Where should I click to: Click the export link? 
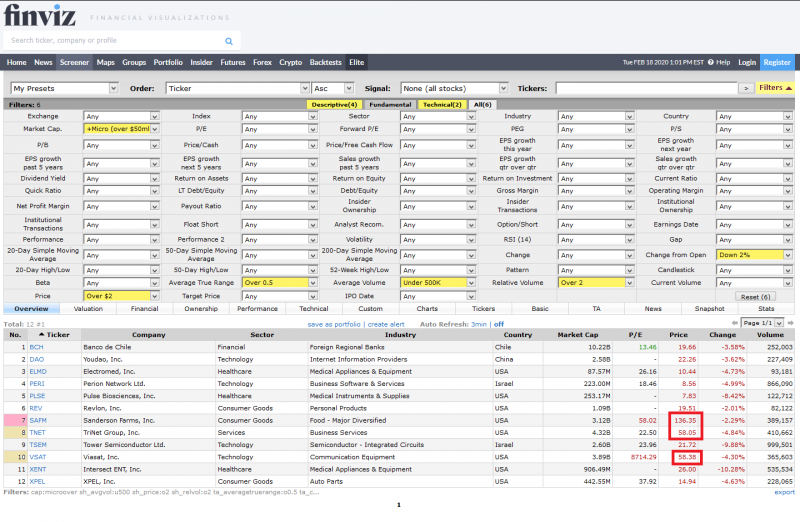tap(784, 492)
